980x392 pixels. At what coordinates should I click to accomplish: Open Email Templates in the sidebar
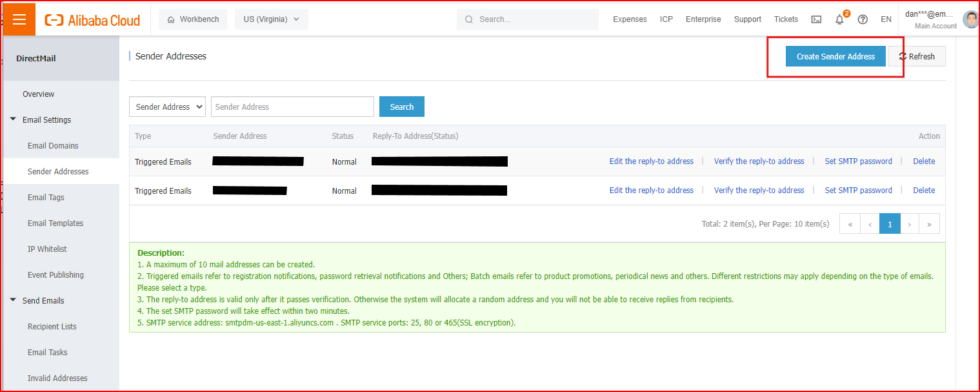pyautogui.click(x=55, y=223)
